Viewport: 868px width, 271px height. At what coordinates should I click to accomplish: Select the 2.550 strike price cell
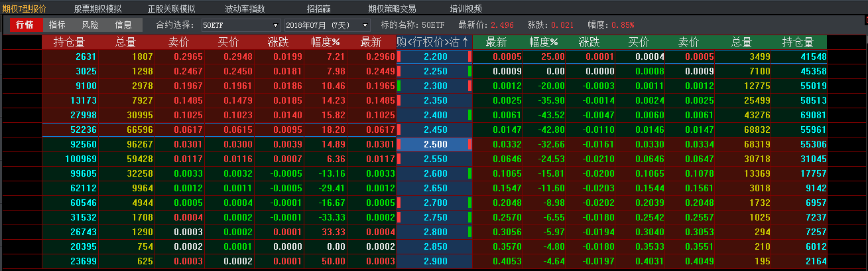tap(434, 159)
